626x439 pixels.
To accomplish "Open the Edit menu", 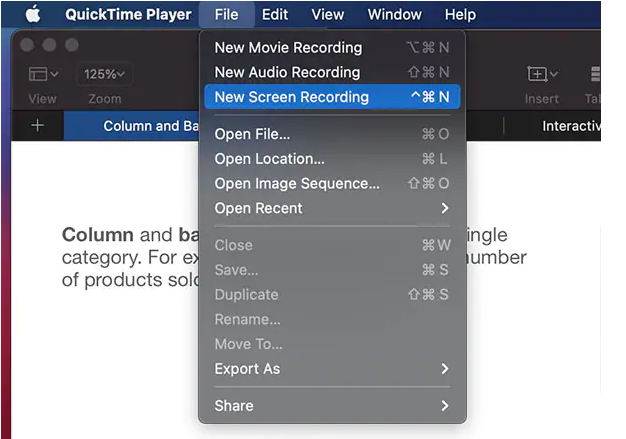I will click(275, 15).
